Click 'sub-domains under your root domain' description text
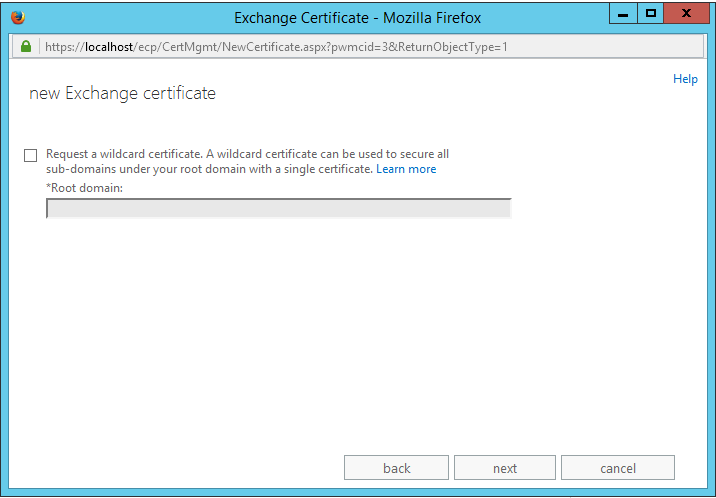The width and height of the screenshot is (716, 498). 150,169
